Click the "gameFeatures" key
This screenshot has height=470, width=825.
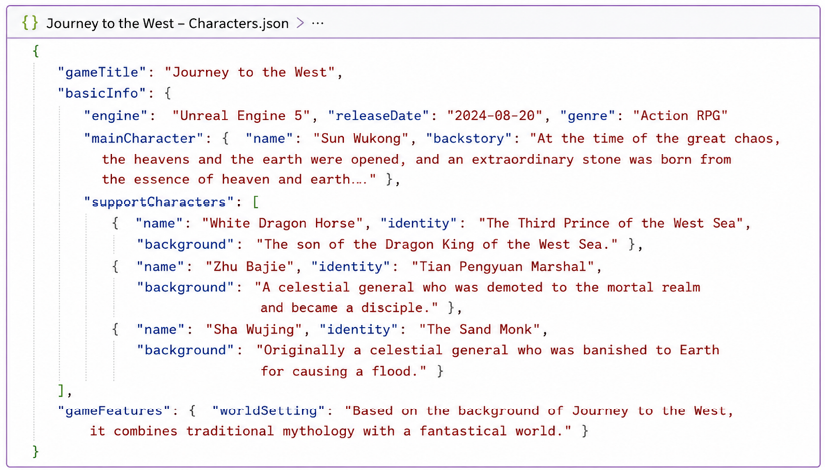114,411
